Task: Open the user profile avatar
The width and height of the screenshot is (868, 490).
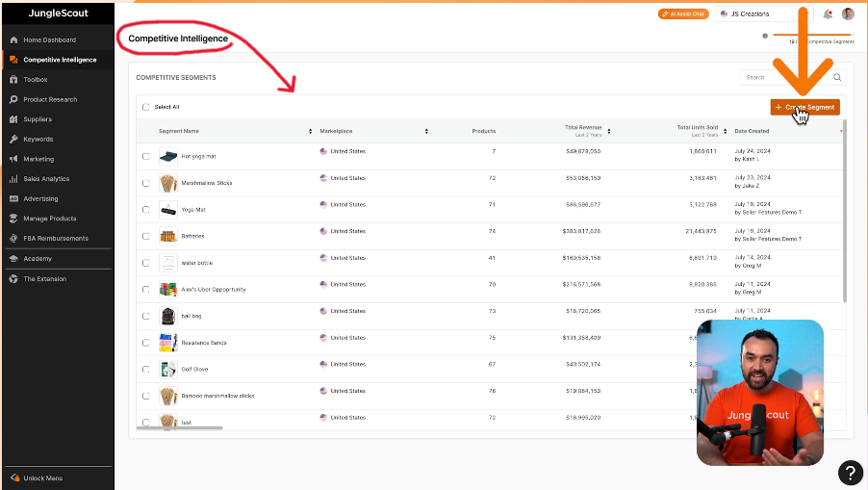Action: click(848, 13)
